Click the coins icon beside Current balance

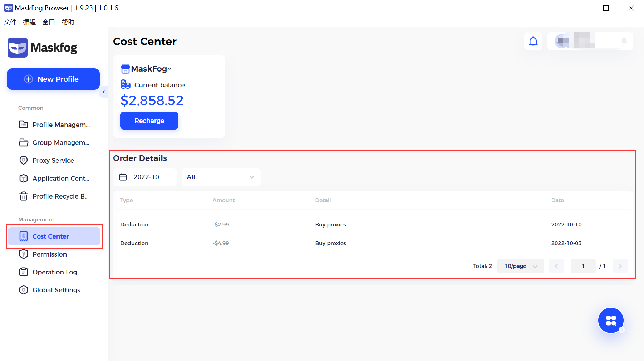[x=126, y=84]
